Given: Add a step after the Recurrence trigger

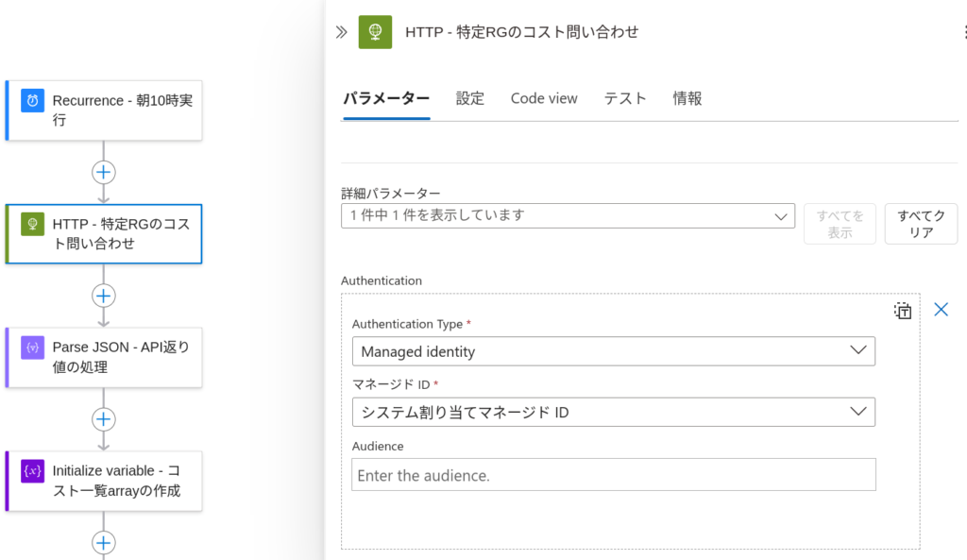Looking at the screenshot, I should [104, 172].
